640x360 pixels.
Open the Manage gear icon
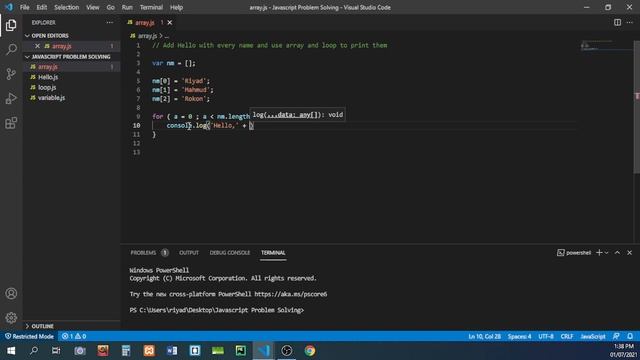tap(11, 318)
